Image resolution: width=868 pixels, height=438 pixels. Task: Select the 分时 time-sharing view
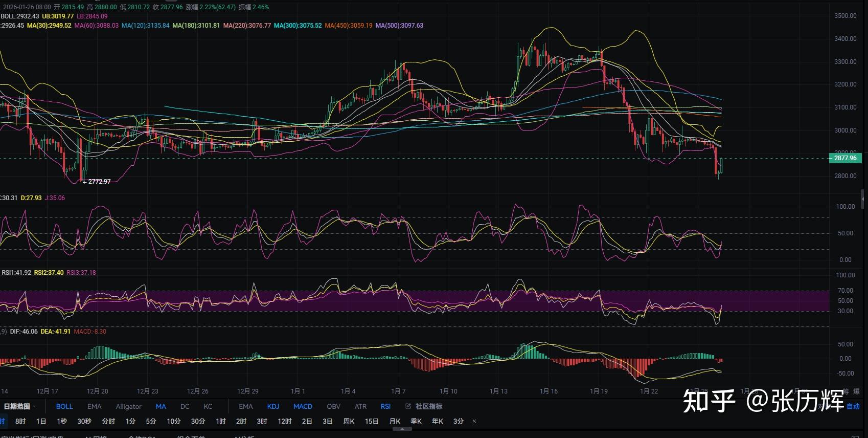coord(108,422)
